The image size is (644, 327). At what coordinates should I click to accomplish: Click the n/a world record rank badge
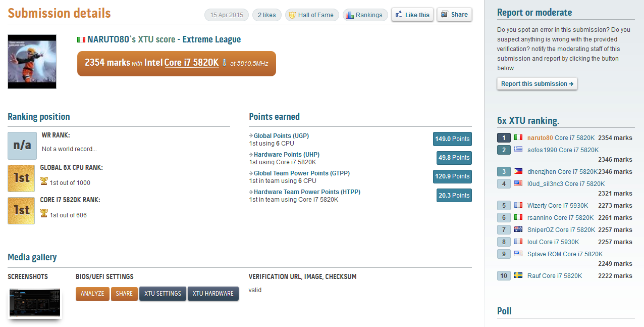[22, 146]
